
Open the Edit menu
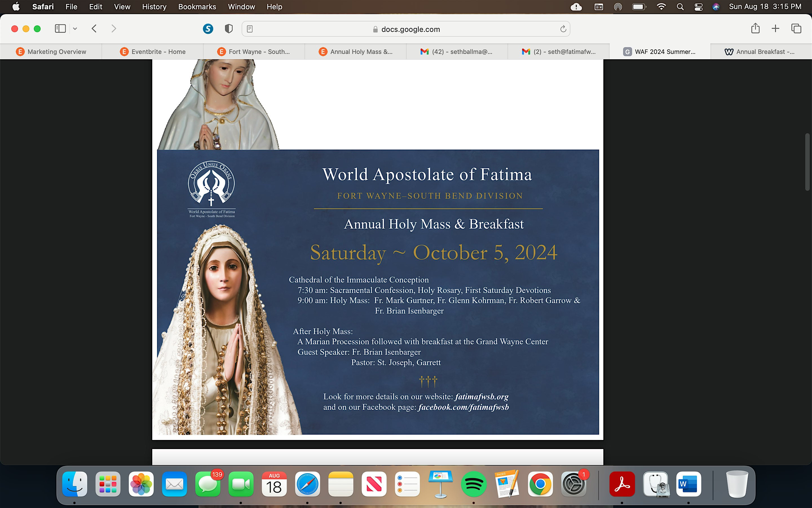pyautogui.click(x=96, y=7)
